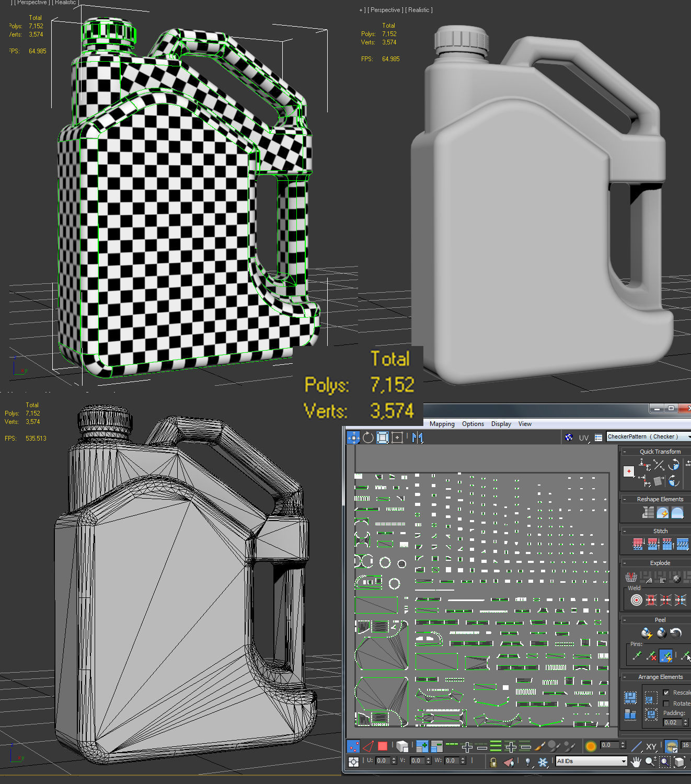Click the U coordinate input field

click(x=383, y=760)
